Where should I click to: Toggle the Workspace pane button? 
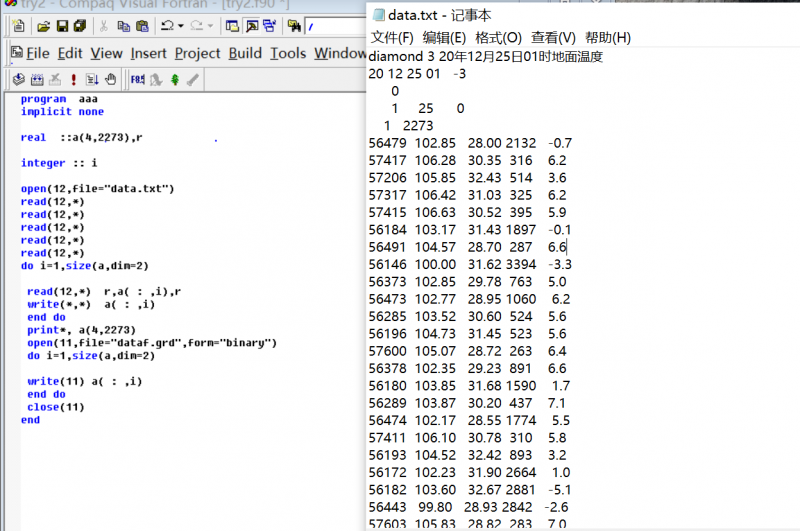(229, 26)
